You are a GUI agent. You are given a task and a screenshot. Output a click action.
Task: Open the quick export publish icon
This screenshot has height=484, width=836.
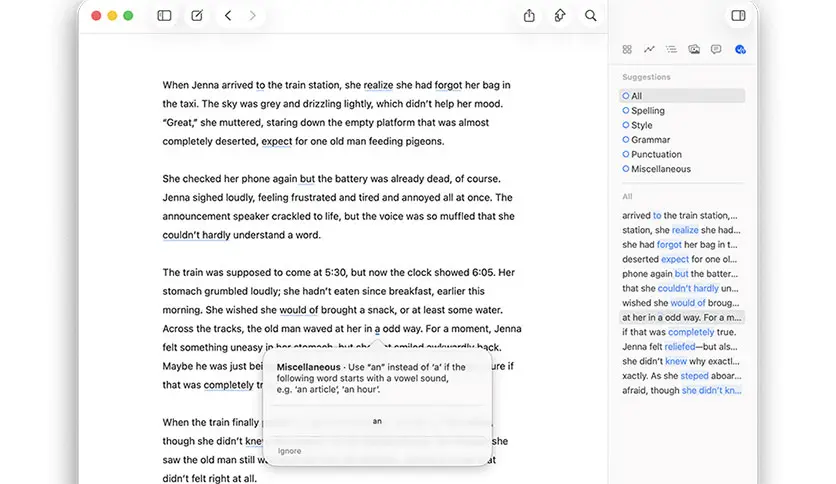click(559, 15)
